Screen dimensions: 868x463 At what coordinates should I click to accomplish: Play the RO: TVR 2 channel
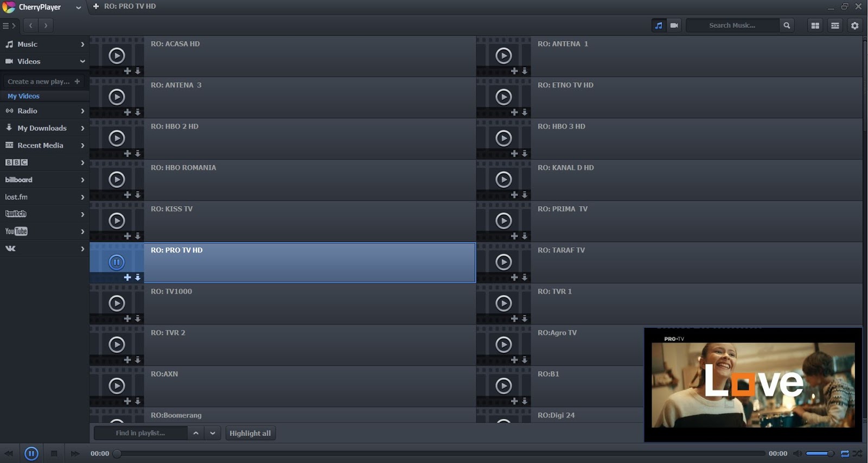pos(117,345)
